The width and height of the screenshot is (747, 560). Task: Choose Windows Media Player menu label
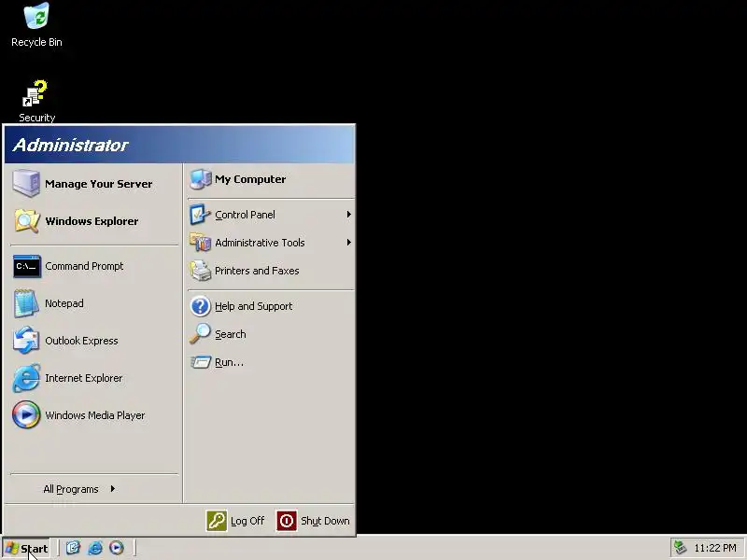pos(95,415)
